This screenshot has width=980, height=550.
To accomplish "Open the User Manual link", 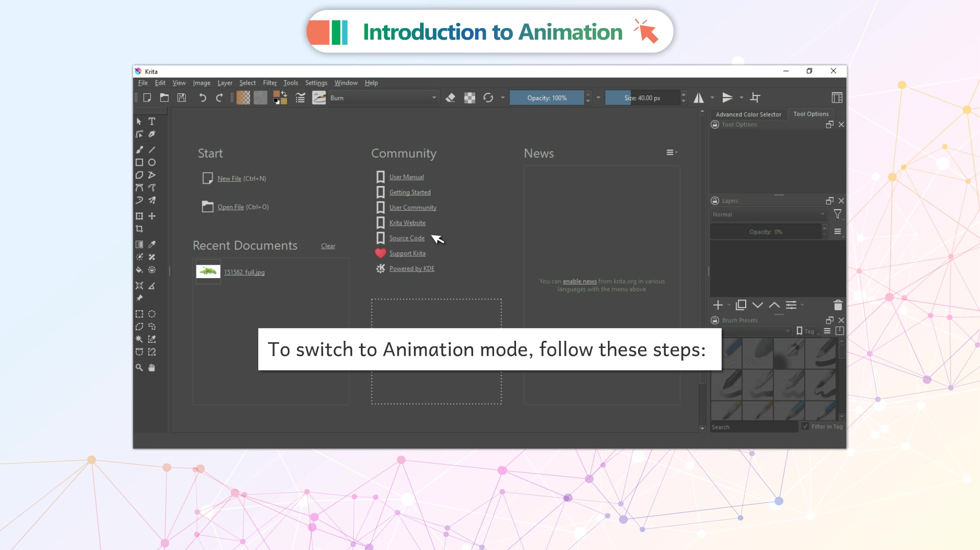I will (406, 177).
